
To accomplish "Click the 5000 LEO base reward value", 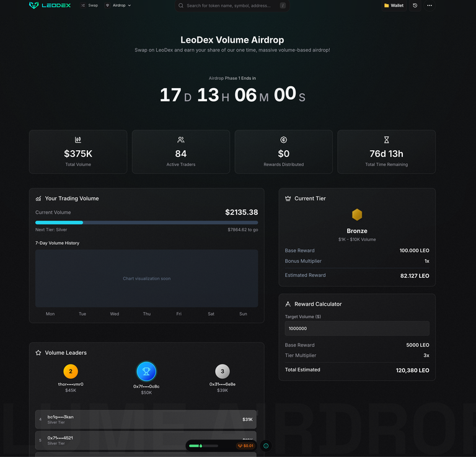I will pos(418,345).
